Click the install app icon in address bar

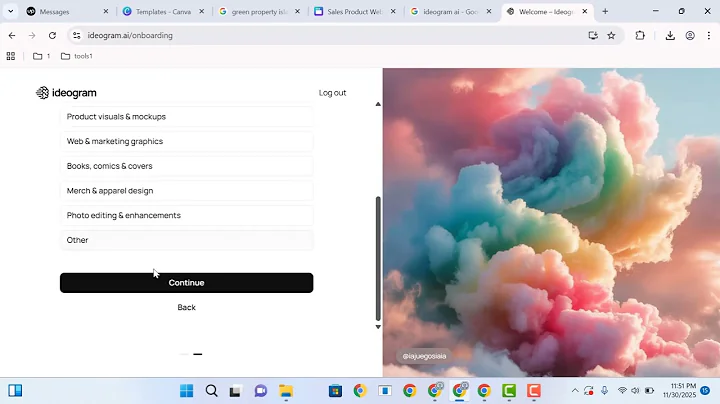pos(593,35)
